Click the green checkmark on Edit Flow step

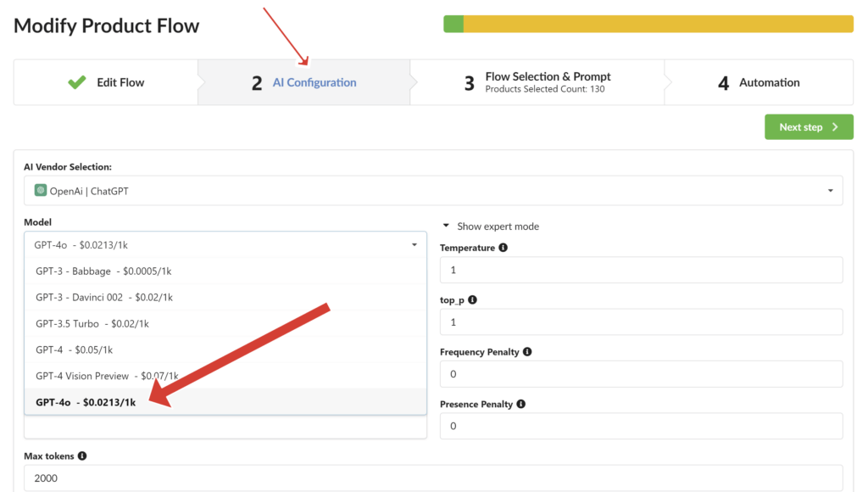click(76, 82)
